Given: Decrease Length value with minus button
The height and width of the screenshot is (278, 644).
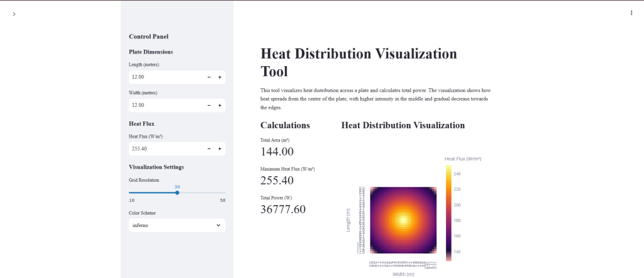Looking at the screenshot, I should click(209, 77).
